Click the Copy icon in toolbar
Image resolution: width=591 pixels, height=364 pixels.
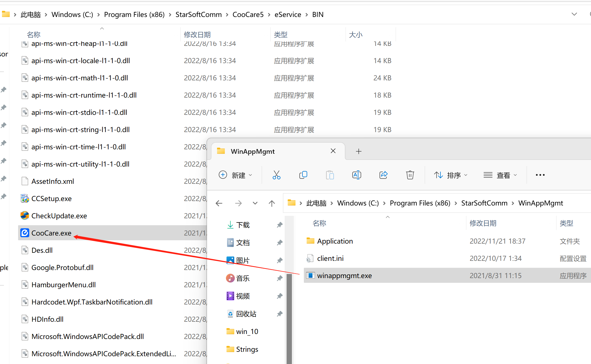point(303,175)
